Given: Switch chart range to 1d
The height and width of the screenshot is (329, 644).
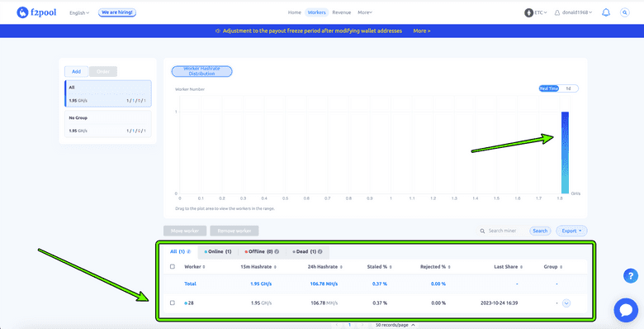Looking at the screenshot, I should (568, 88).
